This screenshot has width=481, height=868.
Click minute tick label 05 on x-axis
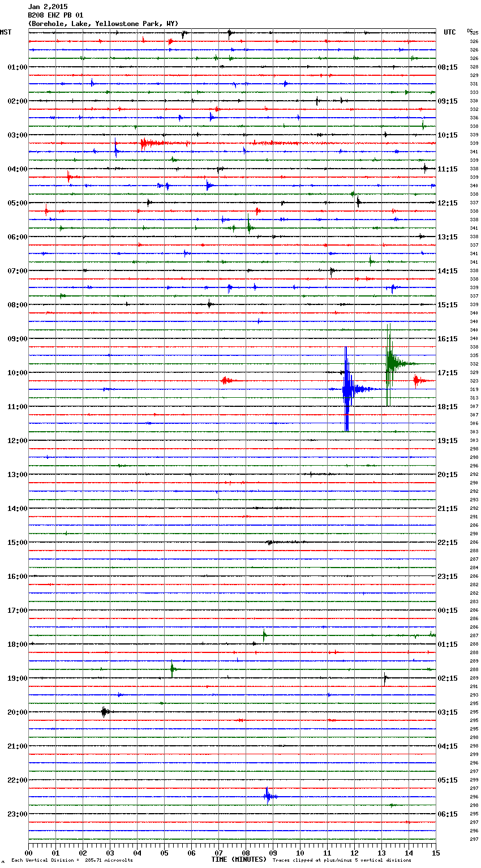click(164, 853)
